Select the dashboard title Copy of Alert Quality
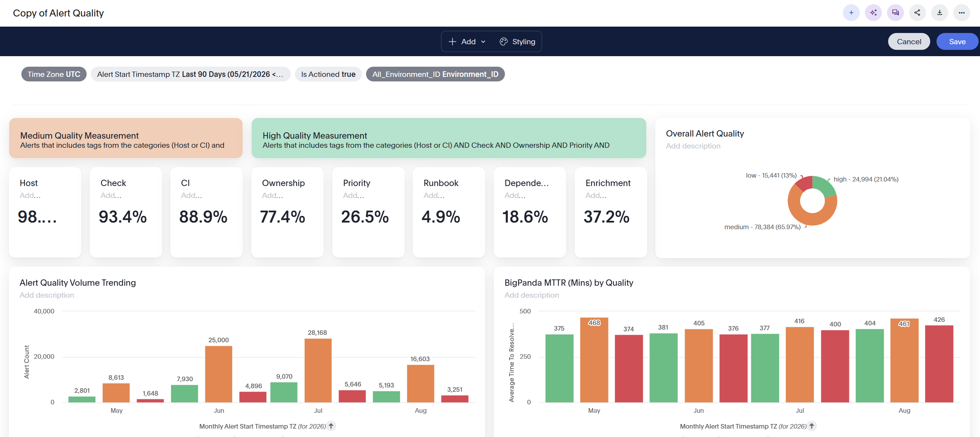 click(x=58, y=13)
